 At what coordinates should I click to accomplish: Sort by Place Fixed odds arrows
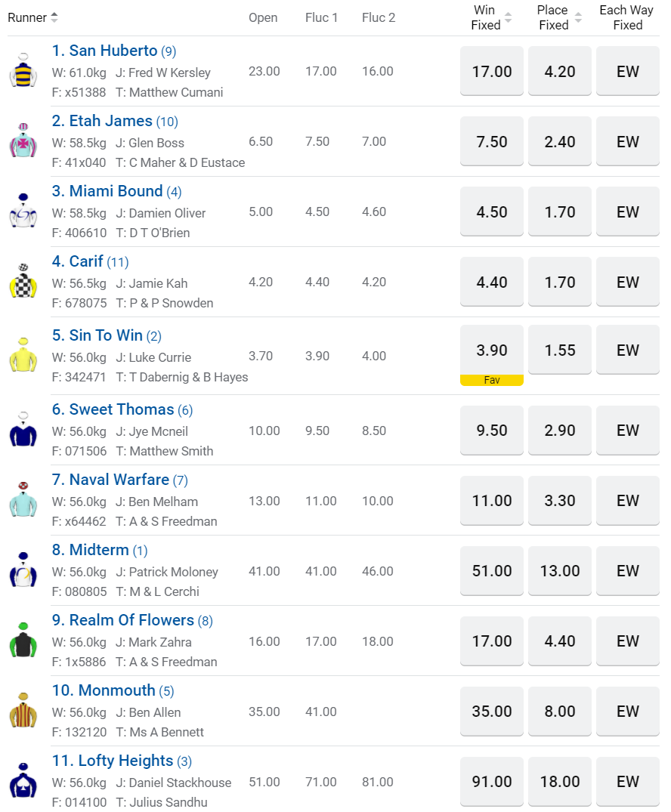[578, 17]
